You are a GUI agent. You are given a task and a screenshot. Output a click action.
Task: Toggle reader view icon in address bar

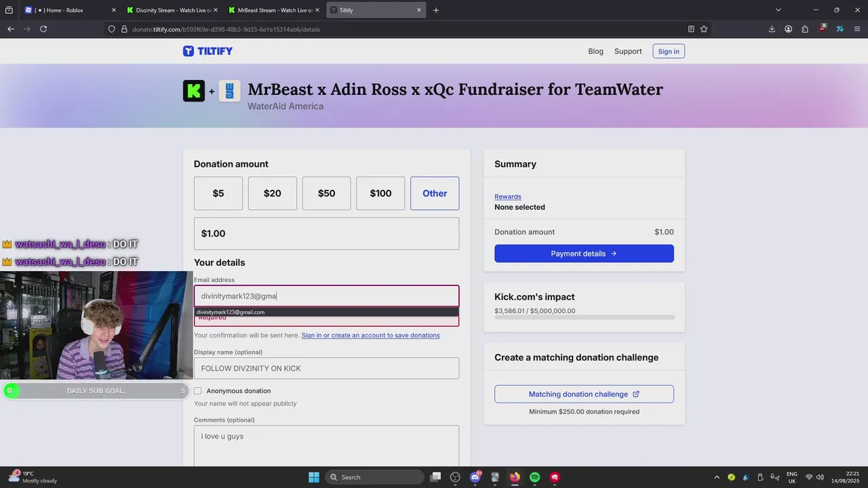(x=691, y=29)
